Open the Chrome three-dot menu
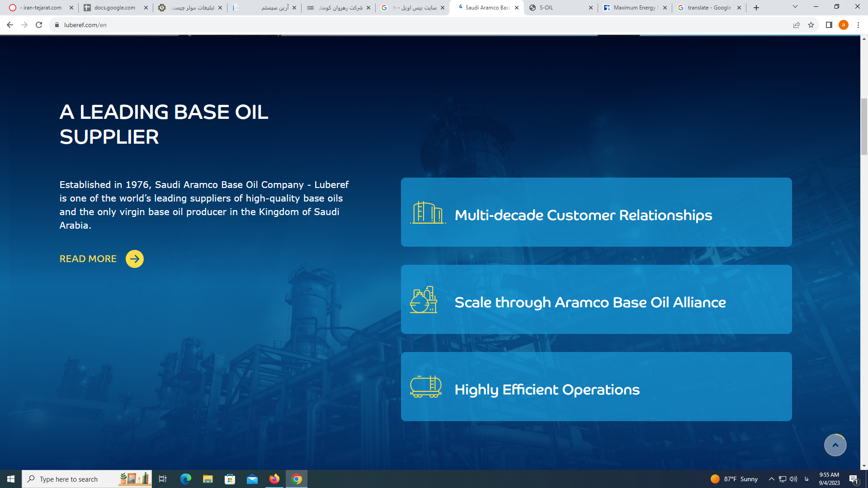Screen dimensions: 868x488 [858, 25]
